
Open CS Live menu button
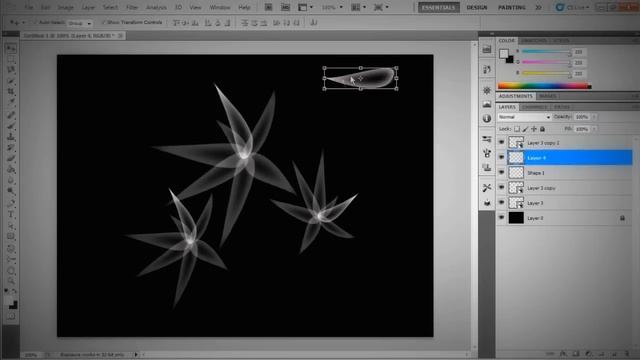pos(573,7)
